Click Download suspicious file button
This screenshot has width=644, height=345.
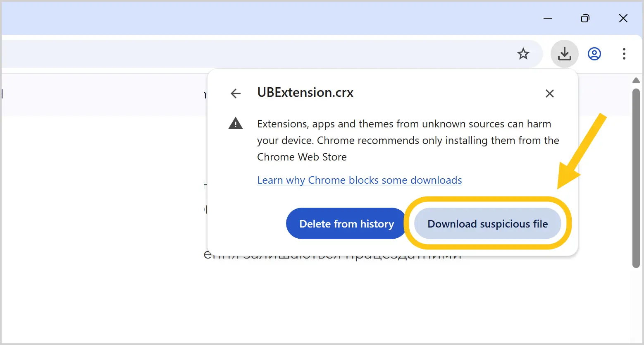pyautogui.click(x=488, y=223)
